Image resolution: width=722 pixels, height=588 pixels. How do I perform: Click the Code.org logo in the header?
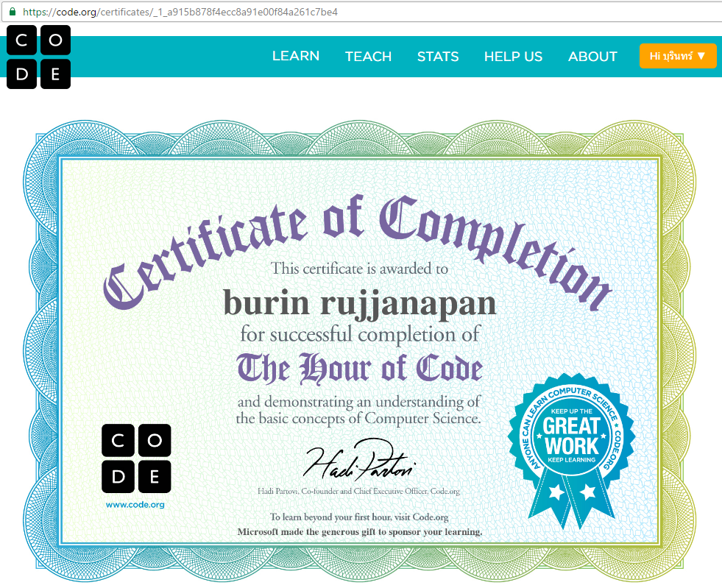click(38, 57)
